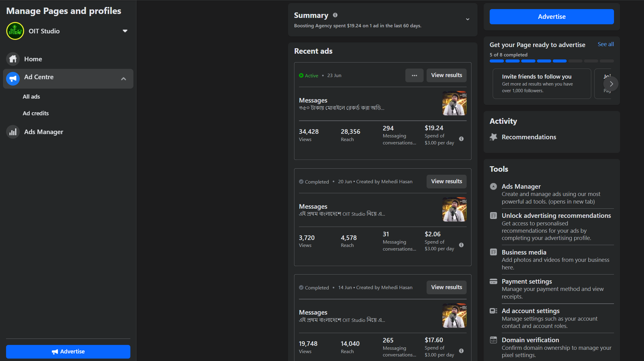
Task: Open the OIT Studio profile dropdown
Action: coord(125,31)
